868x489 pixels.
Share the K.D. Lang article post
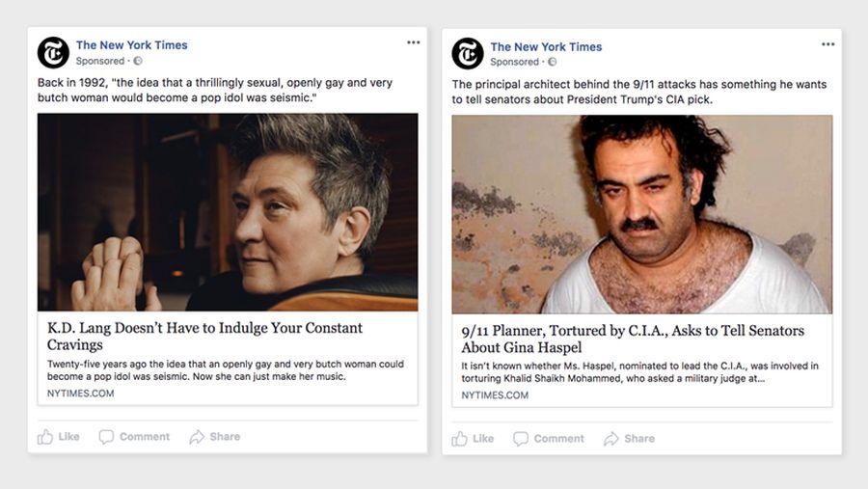[x=215, y=437]
